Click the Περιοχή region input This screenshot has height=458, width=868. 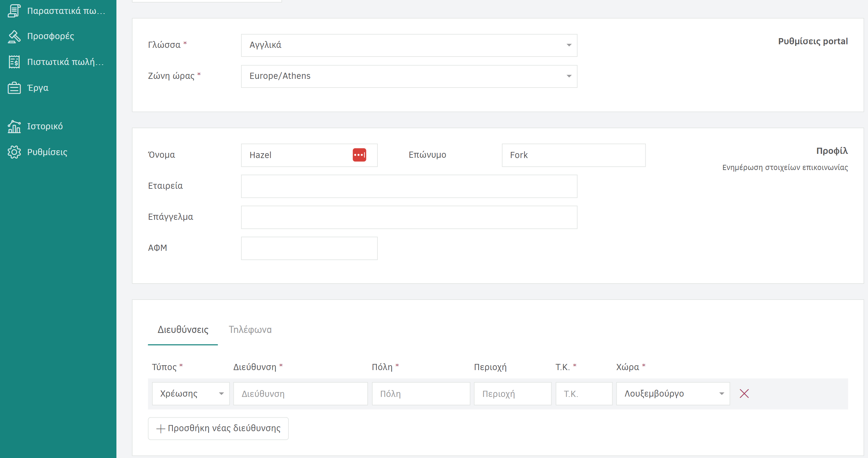513,394
